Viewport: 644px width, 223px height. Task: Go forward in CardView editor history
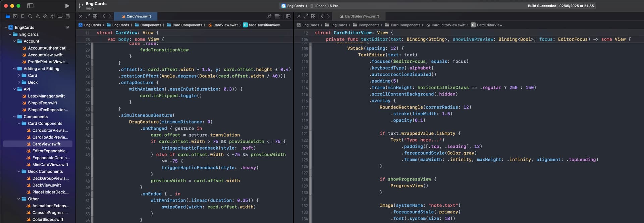tap(110, 16)
